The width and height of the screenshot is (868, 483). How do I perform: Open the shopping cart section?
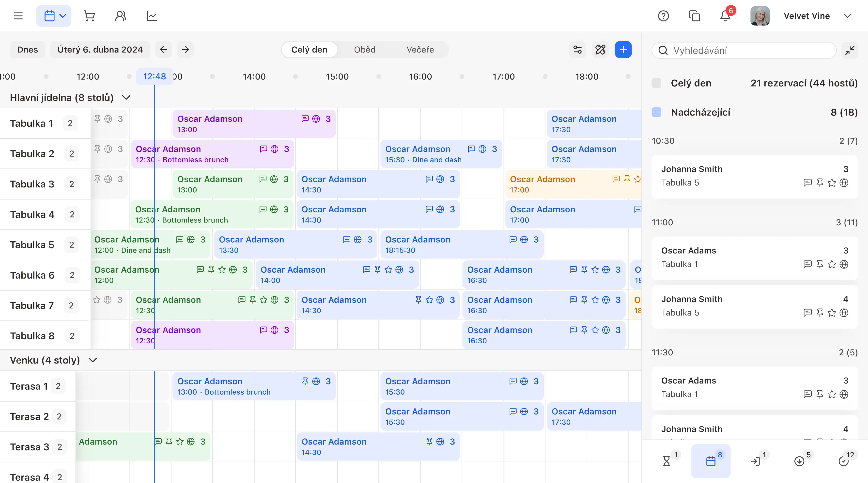tap(89, 16)
